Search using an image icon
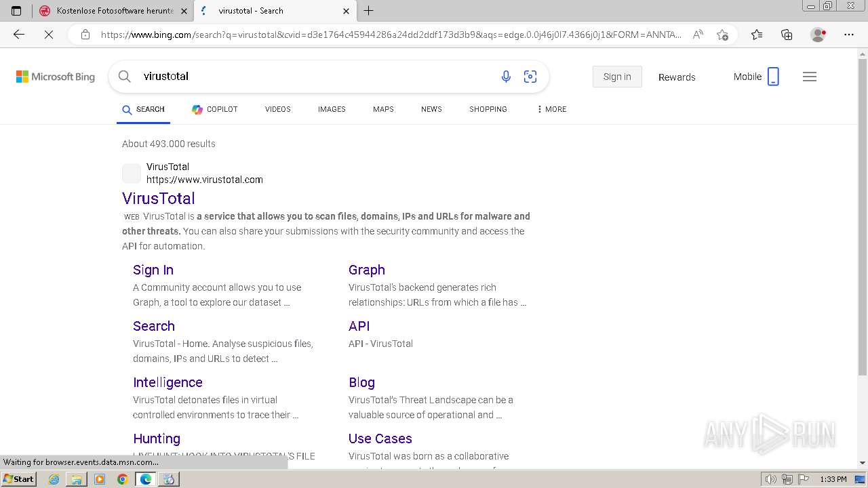 530,77
